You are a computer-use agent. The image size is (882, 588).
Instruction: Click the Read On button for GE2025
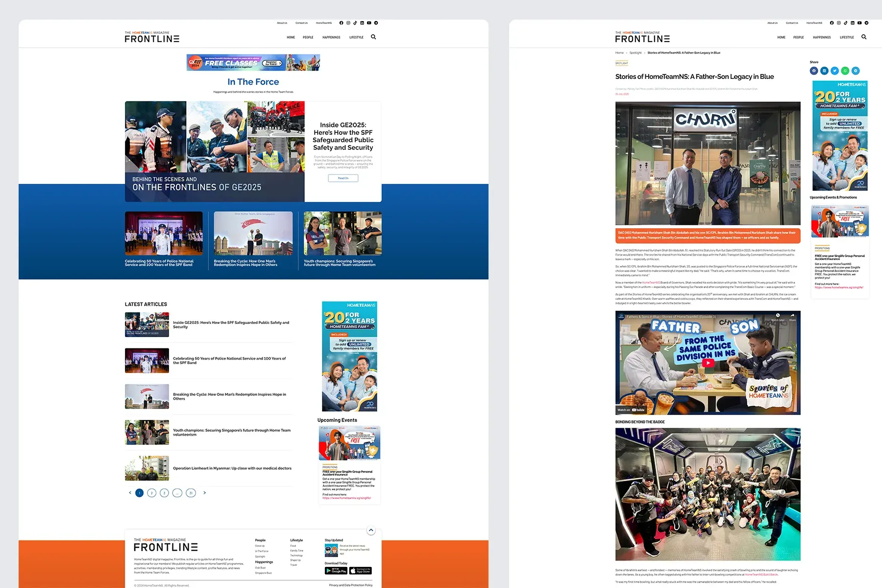pyautogui.click(x=343, y=178)
